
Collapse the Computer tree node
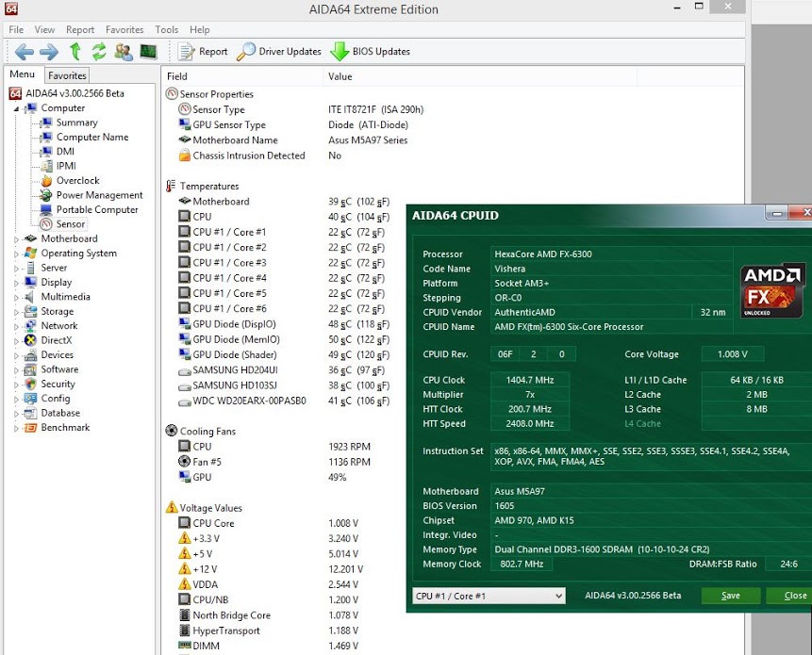point(16,108)
